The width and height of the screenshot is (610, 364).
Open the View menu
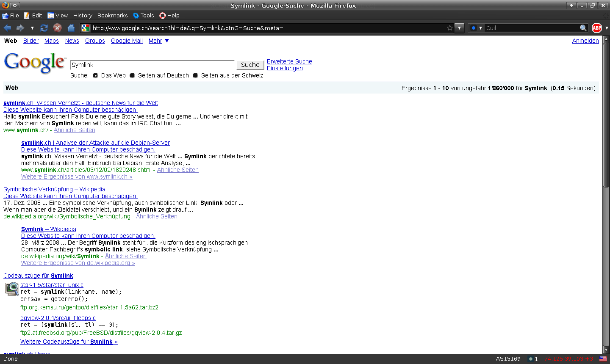pyautogui.click(x=58, y=16)
